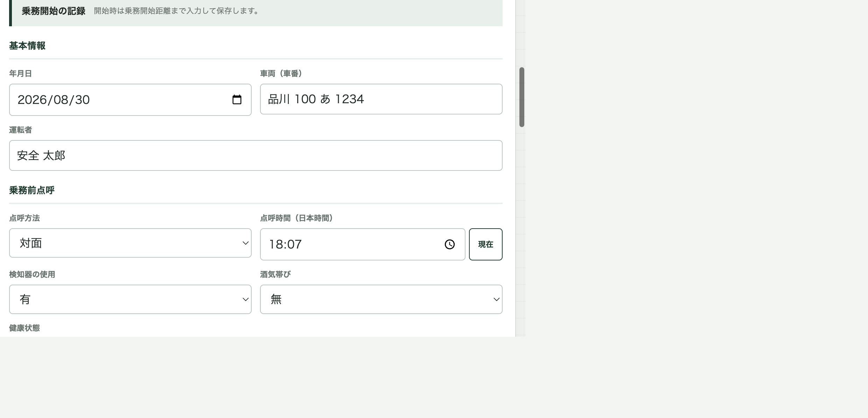Focus the 車両（車番） input field
Viewport: 868px width, 418px height.
coord(381,99)
